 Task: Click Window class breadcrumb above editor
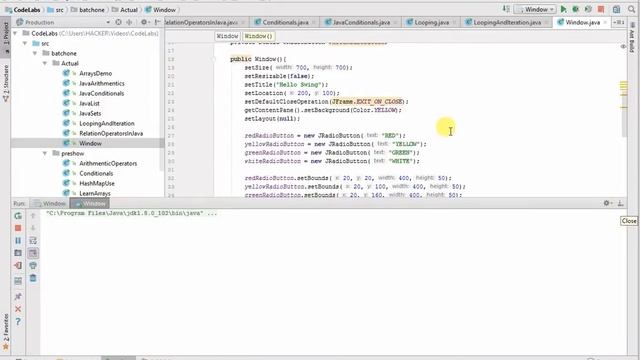pos(227,36)
